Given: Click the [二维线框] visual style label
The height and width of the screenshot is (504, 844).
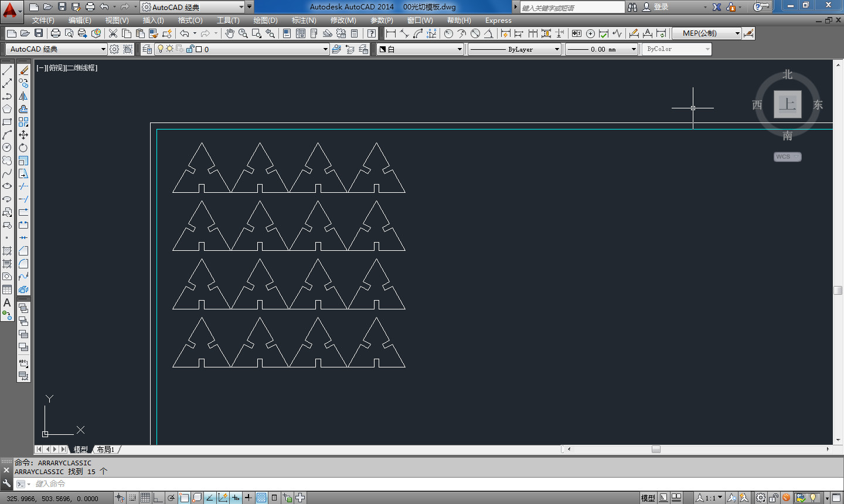Looking at the screenshot, I should coord(81,68).
